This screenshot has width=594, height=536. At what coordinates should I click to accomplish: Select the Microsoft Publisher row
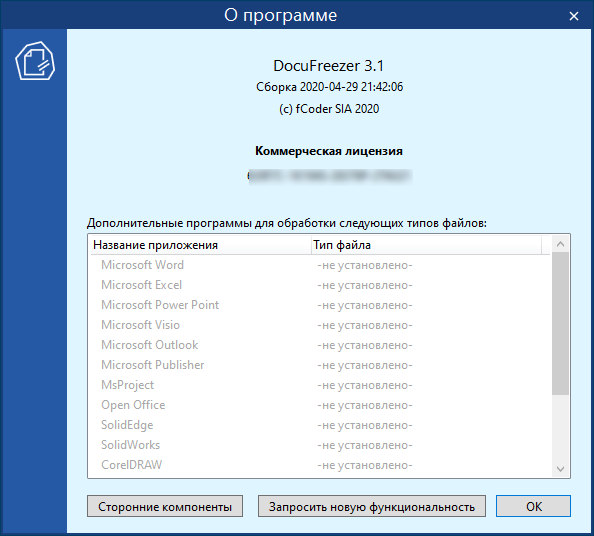click(320, 365)
